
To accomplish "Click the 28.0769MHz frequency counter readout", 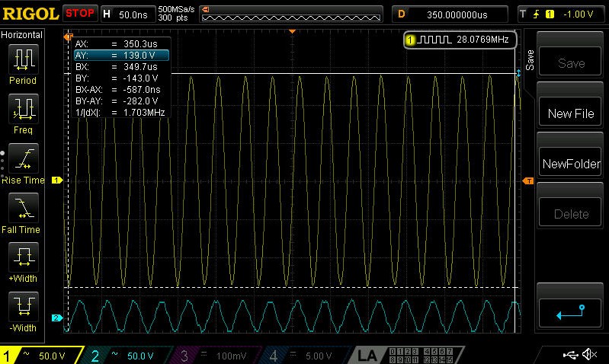I will coord(460,40).
